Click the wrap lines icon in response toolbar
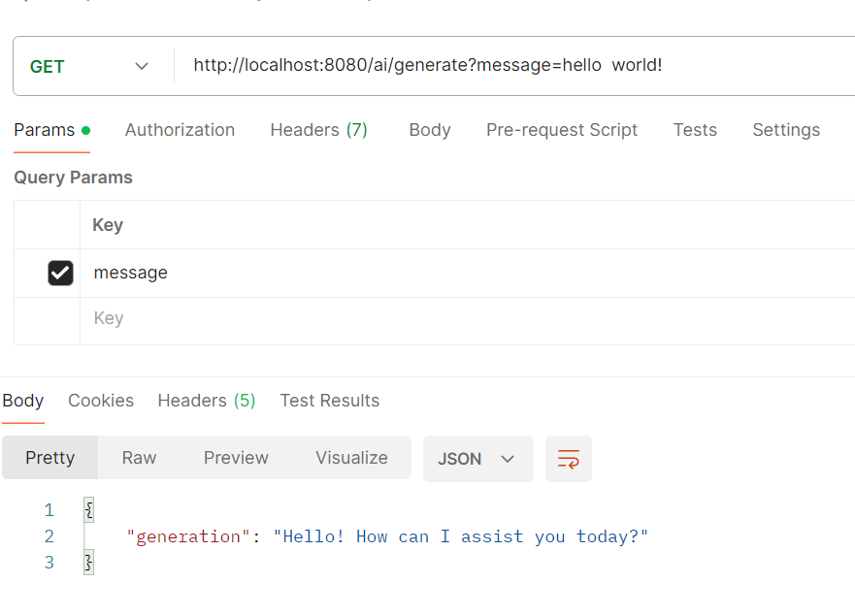 click(569, 459)
